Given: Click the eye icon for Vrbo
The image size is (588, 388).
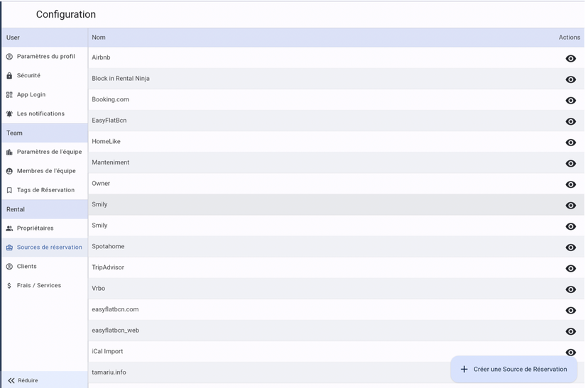Looking at the screenshot, I should coord(570,289).
